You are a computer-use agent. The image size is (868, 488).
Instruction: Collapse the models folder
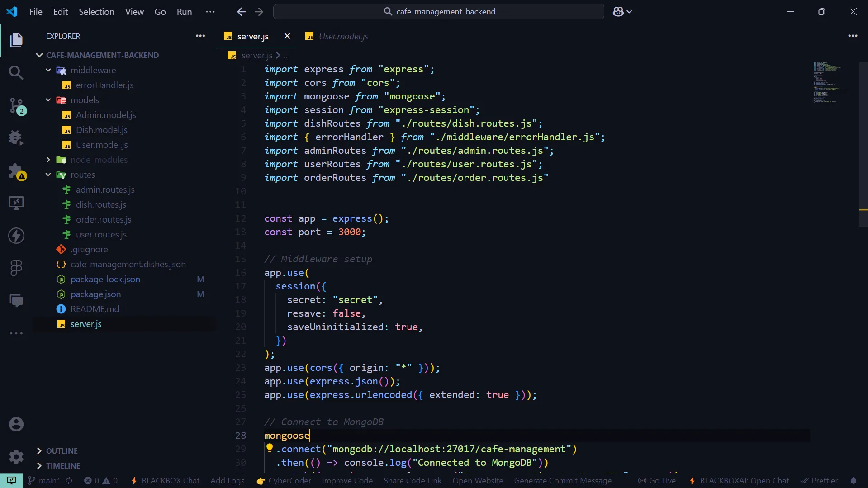[48, 100]
